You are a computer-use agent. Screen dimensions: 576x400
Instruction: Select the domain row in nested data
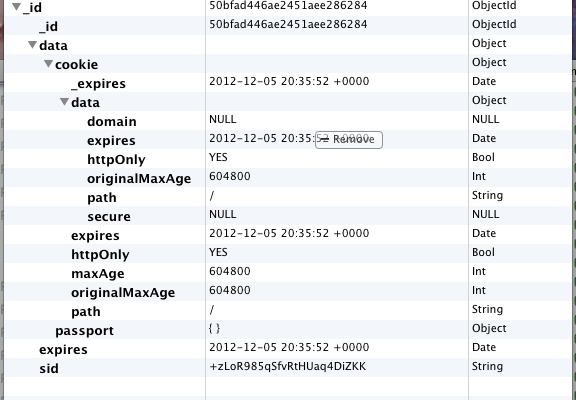(x=288, y=121)
